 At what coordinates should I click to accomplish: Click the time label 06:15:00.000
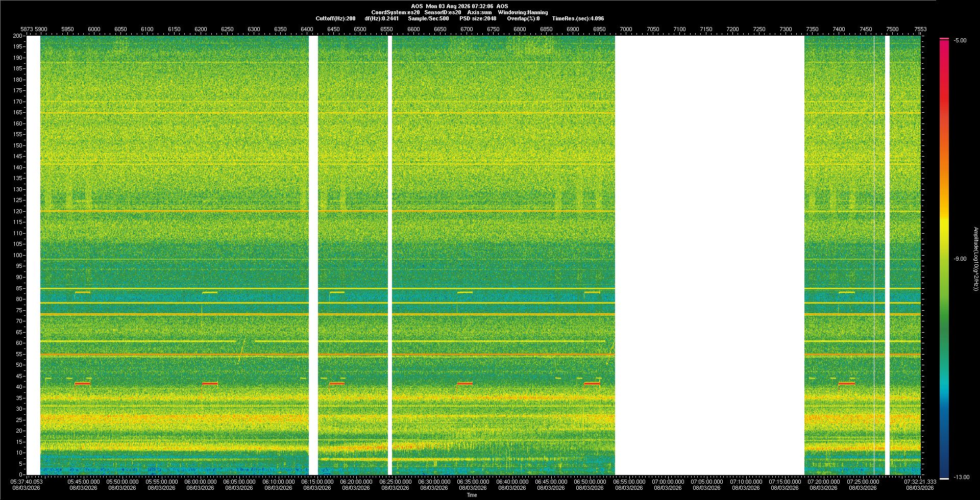tap(317, 481)
